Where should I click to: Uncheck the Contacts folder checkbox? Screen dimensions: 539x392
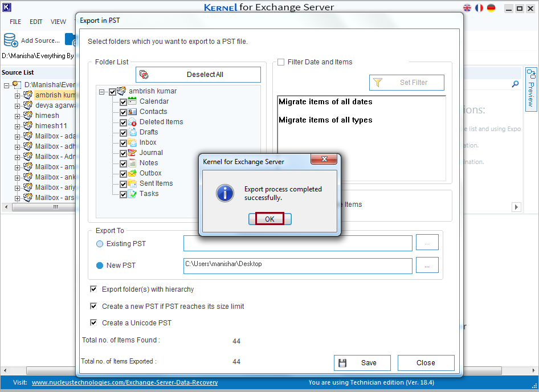click(x=124, y=112)
